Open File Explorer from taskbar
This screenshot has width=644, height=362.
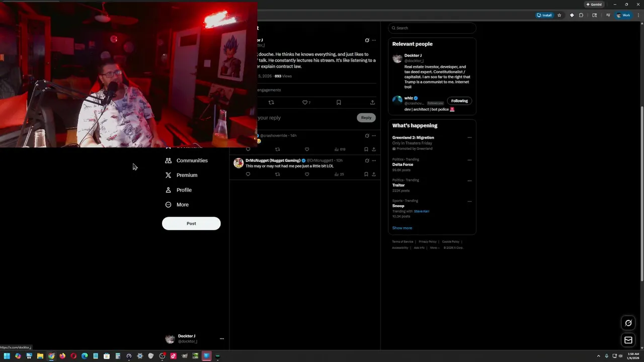pyautogui.click(x=40, y=356)
